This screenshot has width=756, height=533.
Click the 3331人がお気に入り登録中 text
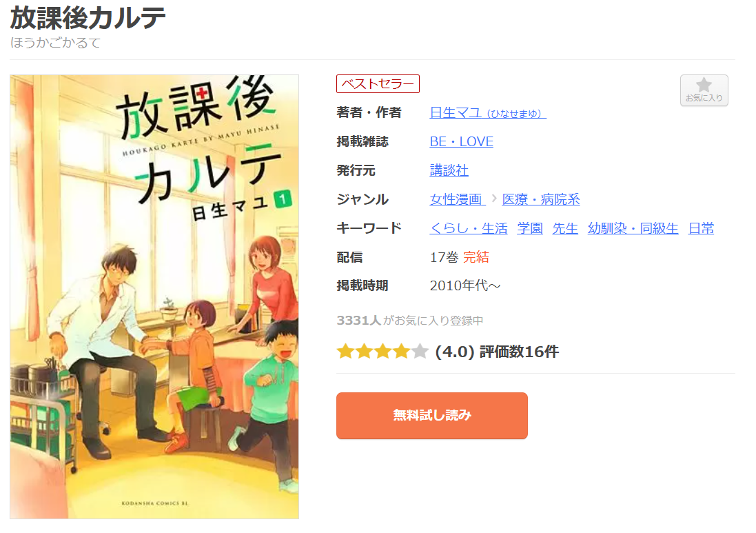pyautogui.click(x=410, y=320)
